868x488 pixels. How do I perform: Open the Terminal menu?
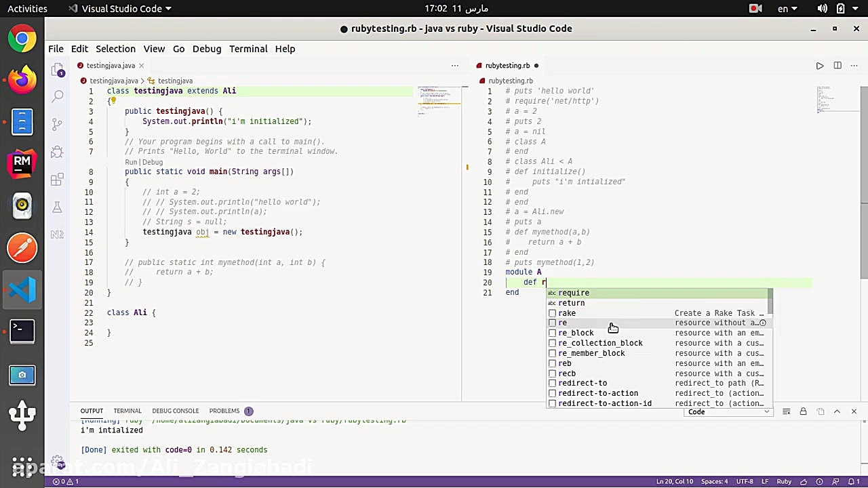248,49
